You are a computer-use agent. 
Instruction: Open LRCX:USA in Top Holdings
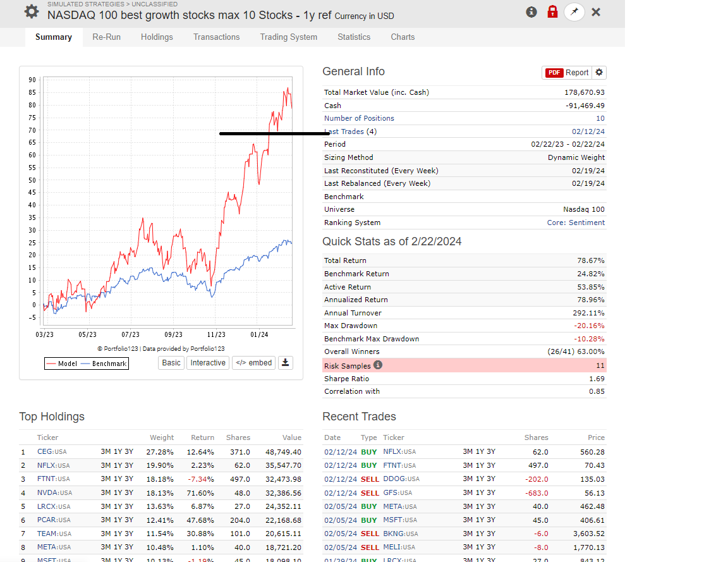pos(54,506)
